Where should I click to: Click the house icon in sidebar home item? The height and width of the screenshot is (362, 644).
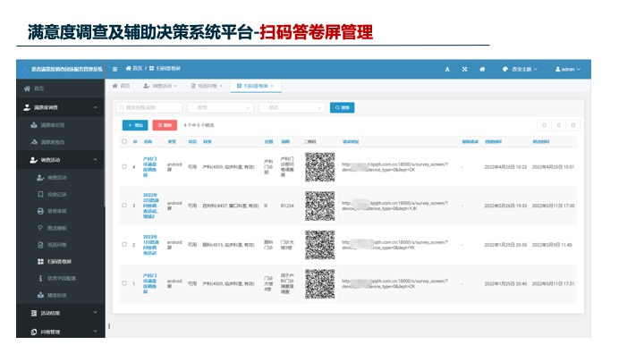(x=27, y=88)
